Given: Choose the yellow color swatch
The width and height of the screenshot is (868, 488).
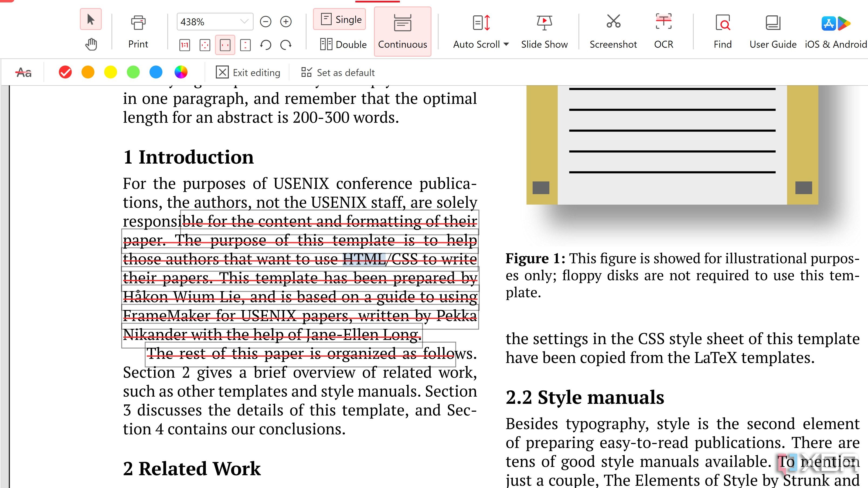Looking at the screenshot, I should pos(111,73).
